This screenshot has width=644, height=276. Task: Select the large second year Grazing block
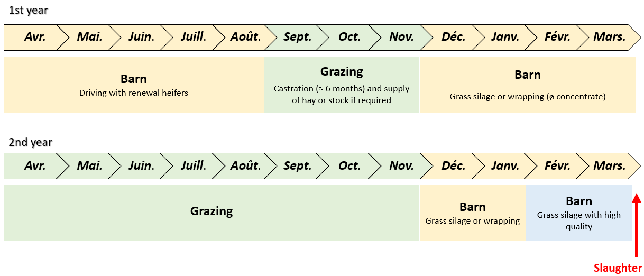tap(211, 213)
